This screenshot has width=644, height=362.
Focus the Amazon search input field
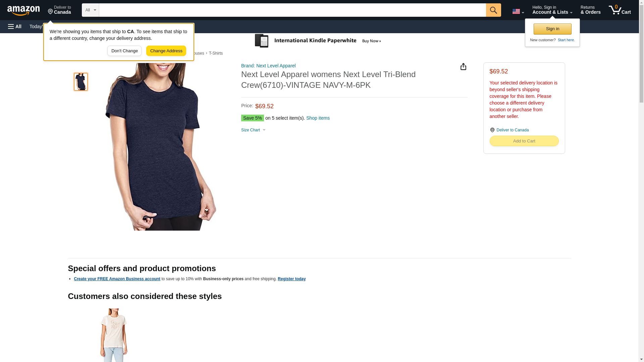(x=292, y=10)
